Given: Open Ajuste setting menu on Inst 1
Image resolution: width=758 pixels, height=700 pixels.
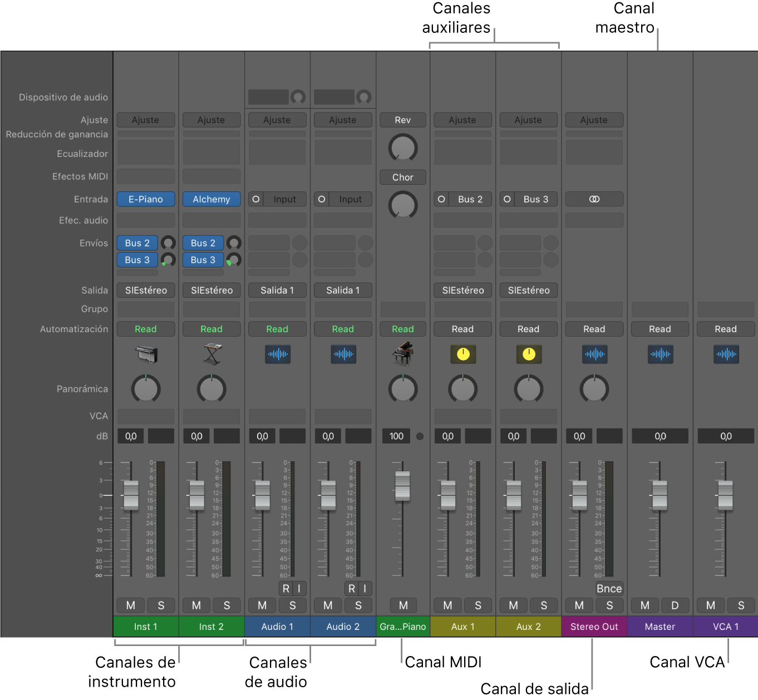Looking at the screenshot, I should click(x=146, y=120).
